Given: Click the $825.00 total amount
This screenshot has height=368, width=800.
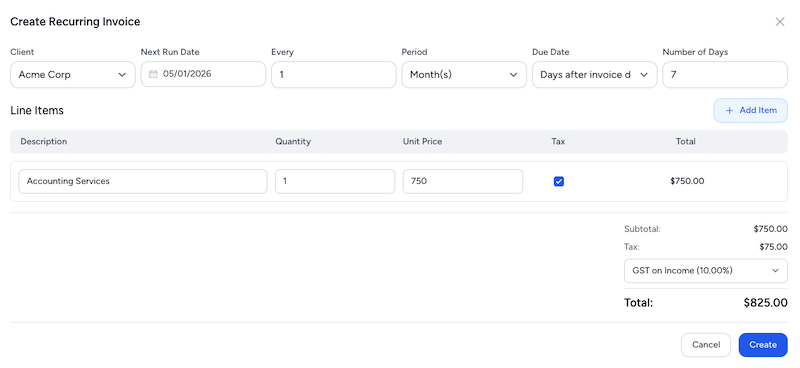Looking at the screenshot, I should coord(765,303).
